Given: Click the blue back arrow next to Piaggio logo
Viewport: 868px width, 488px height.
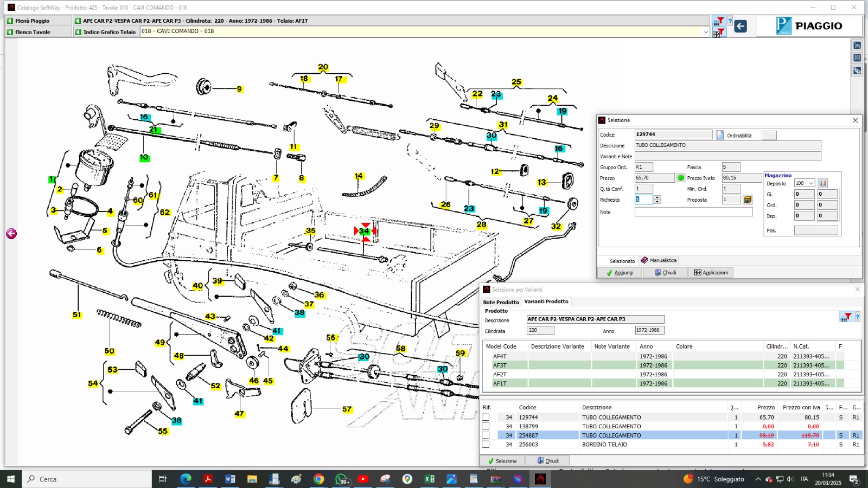Looking at the screenshot, I should click(x=741, y=26).
